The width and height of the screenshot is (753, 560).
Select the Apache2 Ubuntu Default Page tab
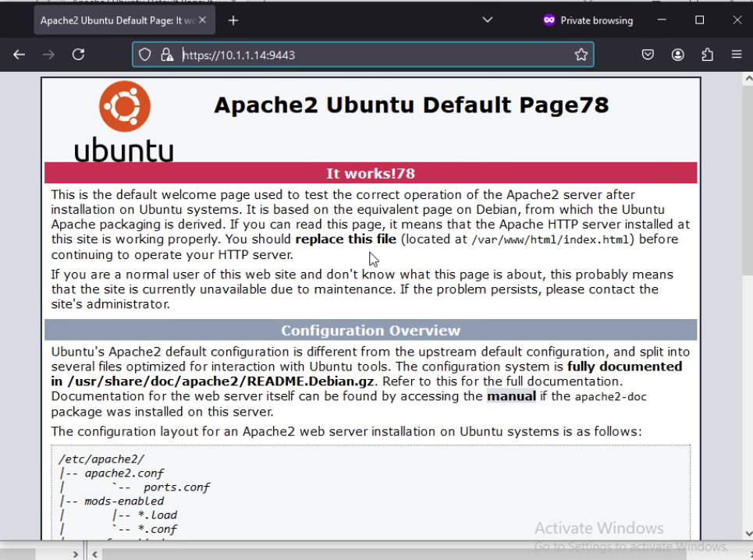coord(124,20)
